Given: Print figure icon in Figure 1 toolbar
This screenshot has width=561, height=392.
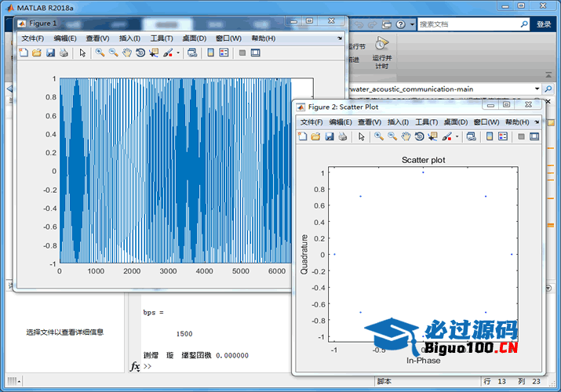Looking at the screenshot, I should (64, 53).
